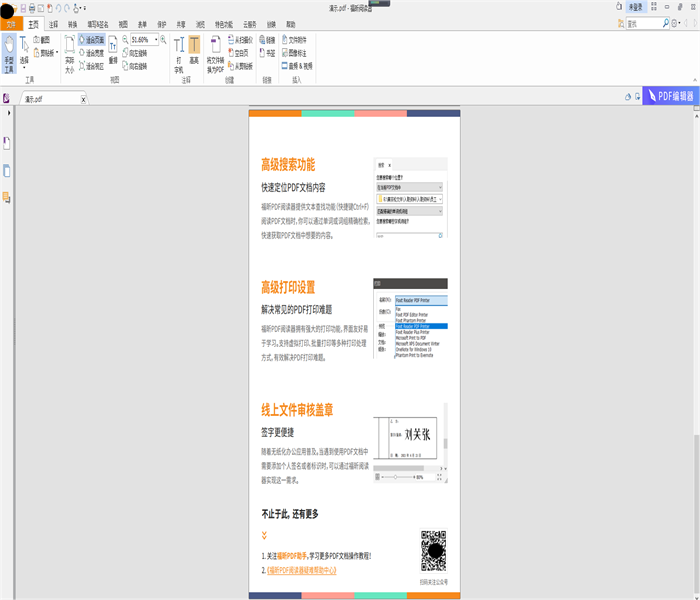Screen dimensions: 700x600
Task: Open the 福昕PDF阅读器疑难帮助中心 link
Action: 301,570
